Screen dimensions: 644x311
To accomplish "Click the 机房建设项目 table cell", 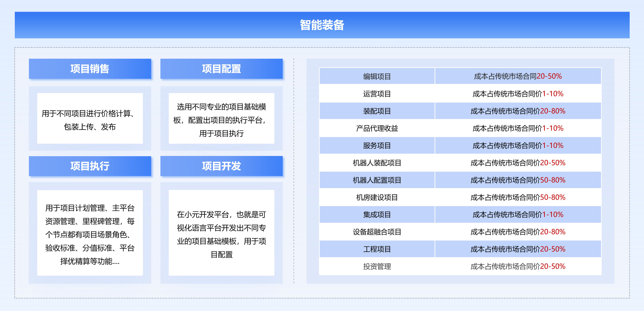I will click(377, 197).
